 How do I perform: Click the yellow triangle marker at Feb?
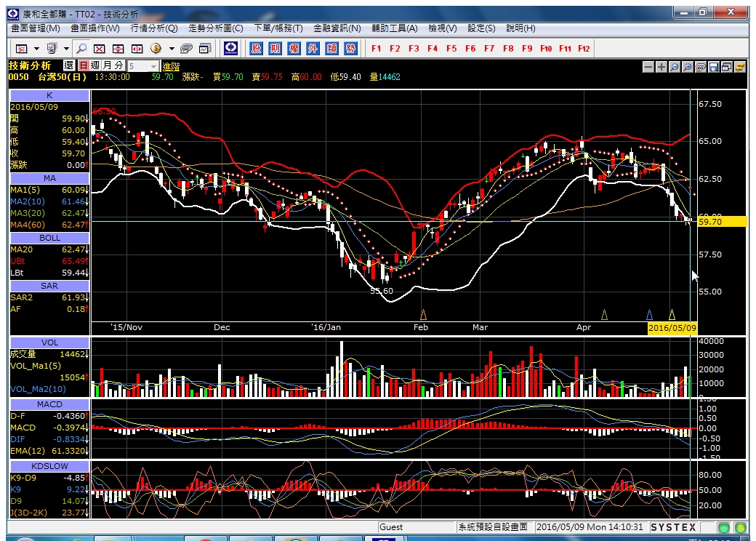[x=423, y=315]
